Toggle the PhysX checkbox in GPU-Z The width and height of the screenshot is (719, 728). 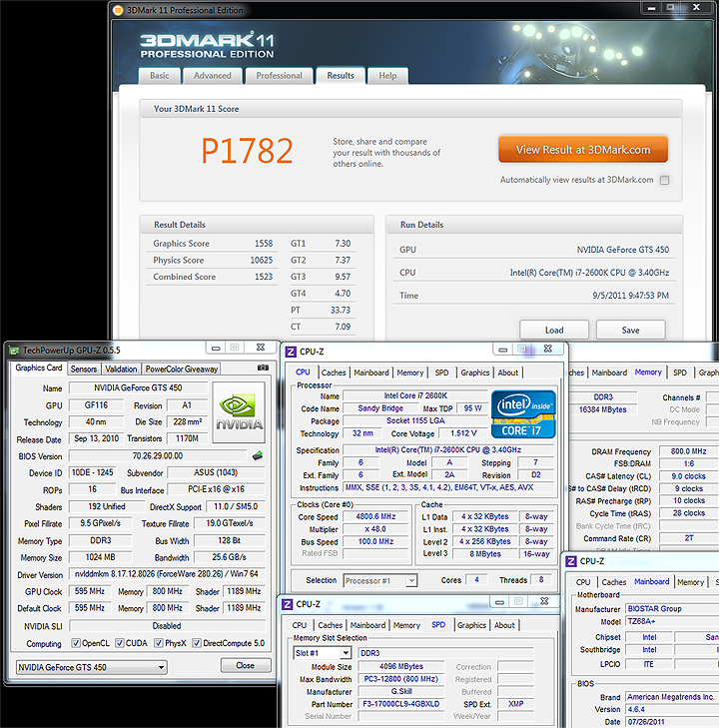tap(159, 643)
